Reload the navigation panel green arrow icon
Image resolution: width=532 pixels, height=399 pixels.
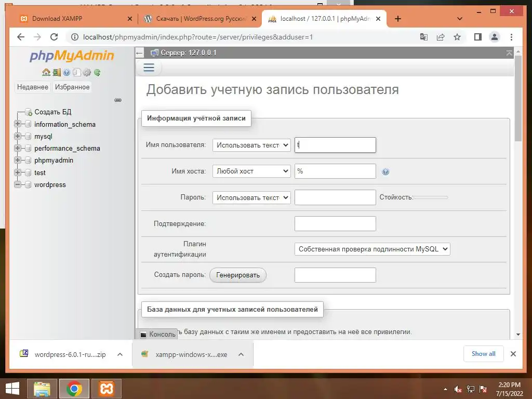(x=97, y=72)
